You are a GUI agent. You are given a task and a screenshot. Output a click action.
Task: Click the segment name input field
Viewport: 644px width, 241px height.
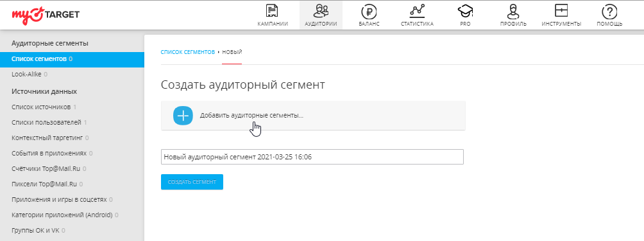pos(312,157)
